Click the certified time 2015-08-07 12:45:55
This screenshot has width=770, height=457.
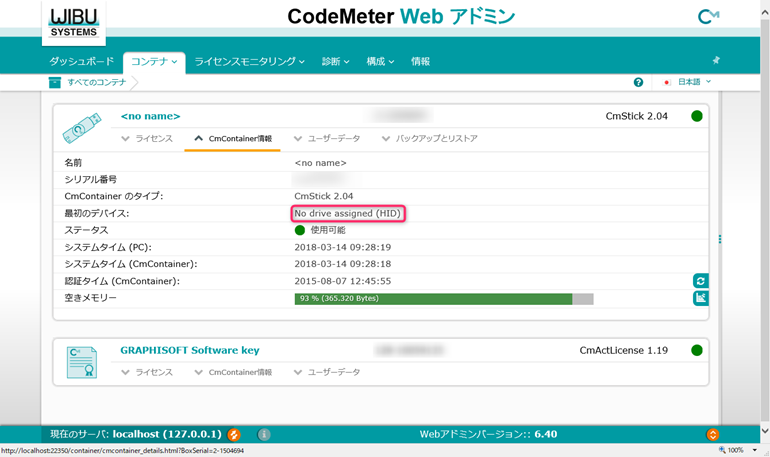pos(343,281)
